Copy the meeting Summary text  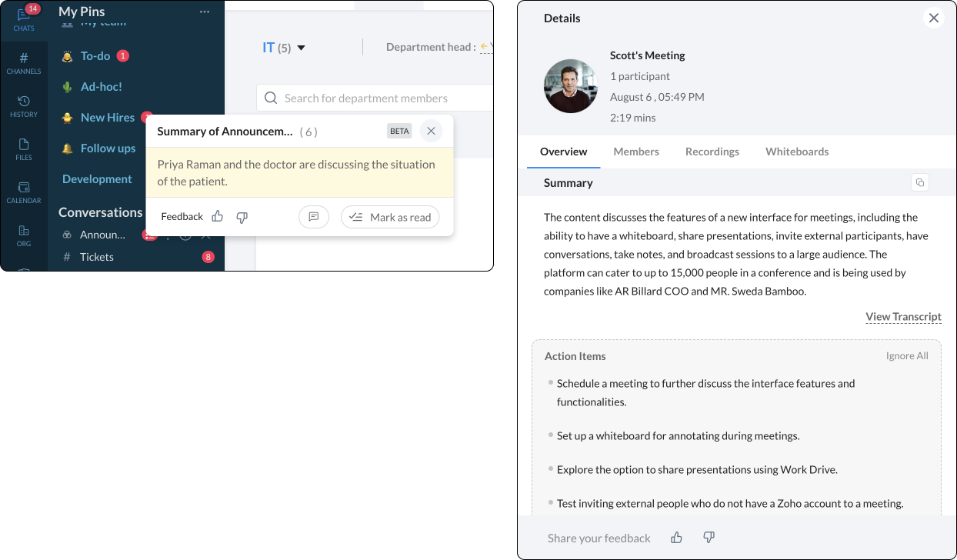coord(920,182)
